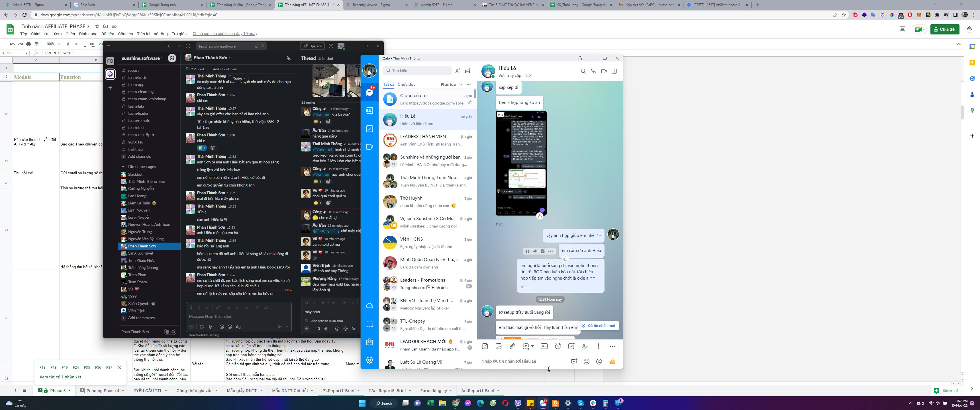Start voice call with Hiếu Lê in Zalo
This screenshot has height=410, width=980.
click(593, 71)
